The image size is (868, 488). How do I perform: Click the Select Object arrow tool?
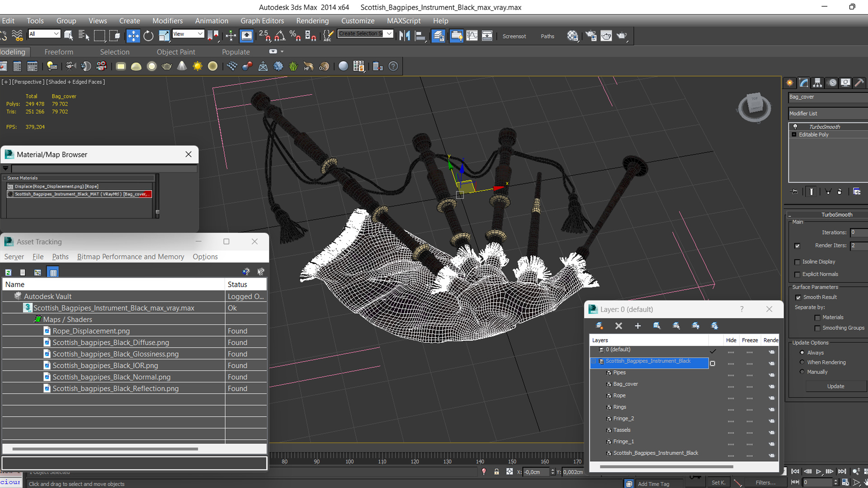[69, 36]
